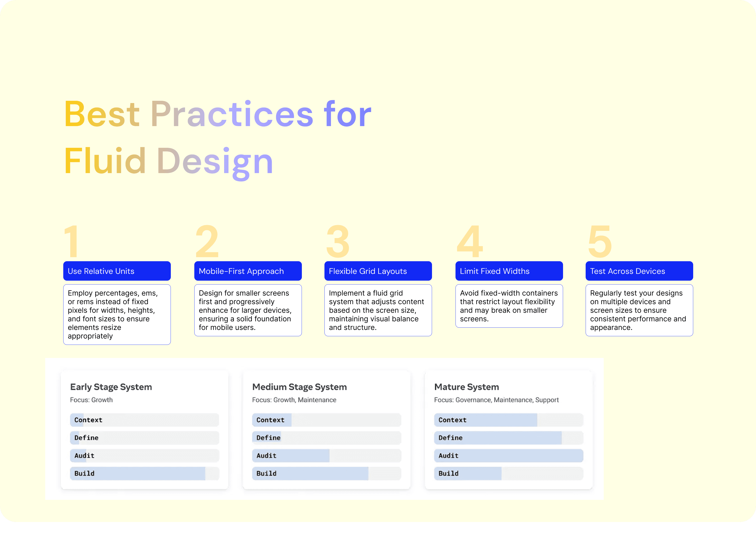Screen dimensions: 756x536
Task: Click the description about fixed-width containers
Action: (509, 306)
